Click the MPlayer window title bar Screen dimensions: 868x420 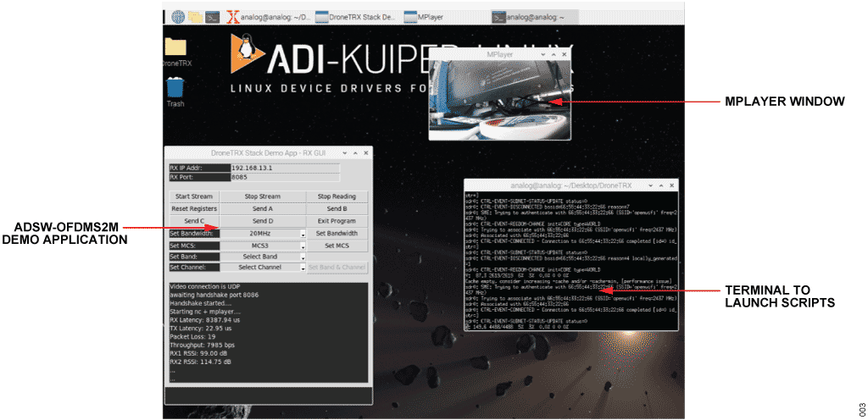(499, 54)
